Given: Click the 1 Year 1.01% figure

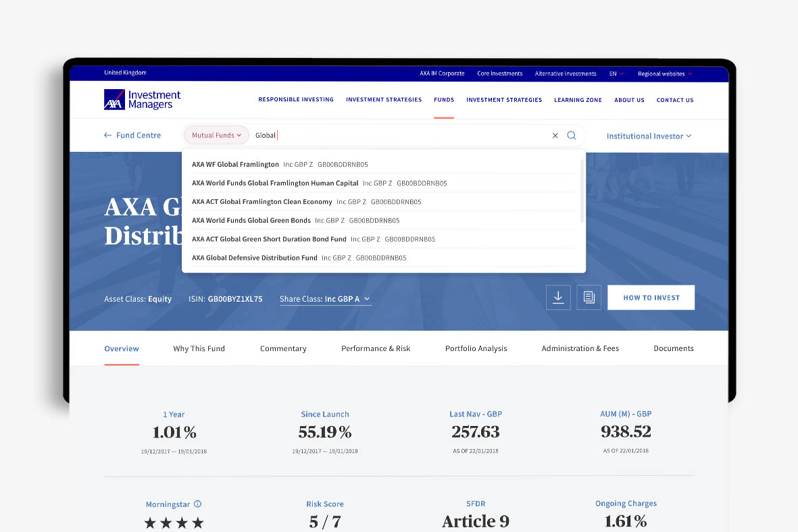Looking at the screenshot, I should pyautogui.click(x=174, y=432).
